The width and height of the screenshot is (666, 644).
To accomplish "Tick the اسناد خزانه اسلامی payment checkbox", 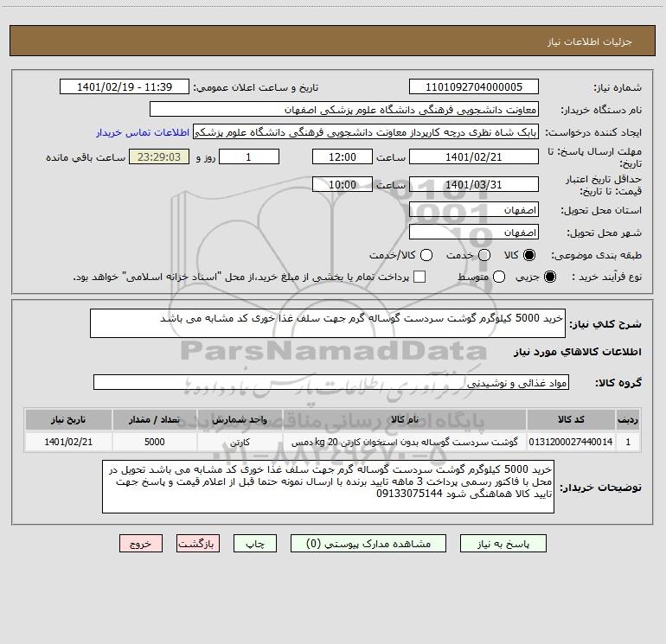I will pos(419,277).
